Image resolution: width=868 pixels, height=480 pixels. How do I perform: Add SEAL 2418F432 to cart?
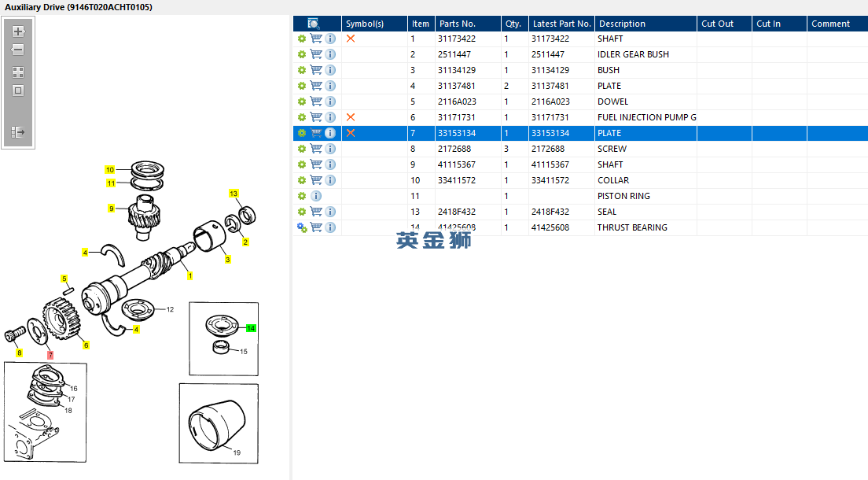[x=316, y=212]
